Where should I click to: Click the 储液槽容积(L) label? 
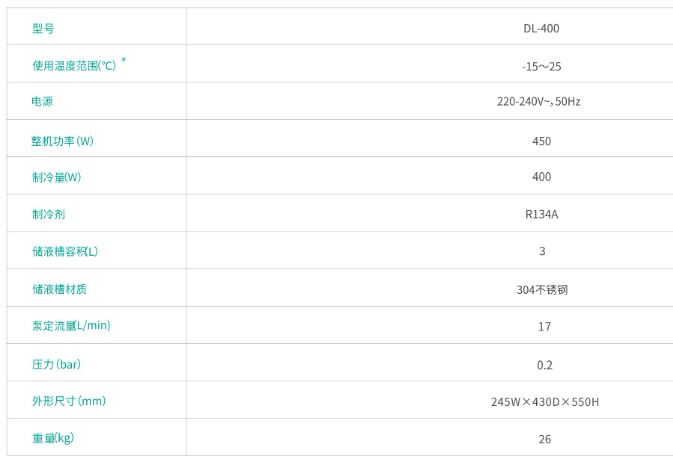point(66,251)
